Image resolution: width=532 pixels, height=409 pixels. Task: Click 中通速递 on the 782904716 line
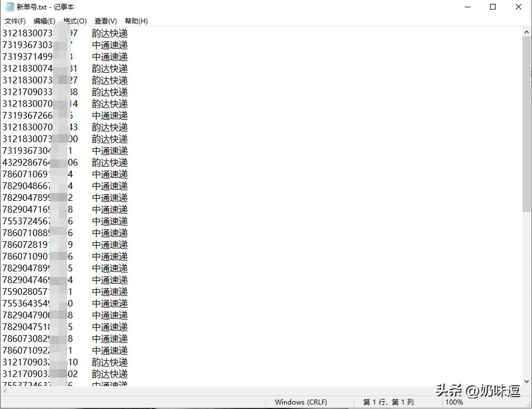(x=110, y=209)
